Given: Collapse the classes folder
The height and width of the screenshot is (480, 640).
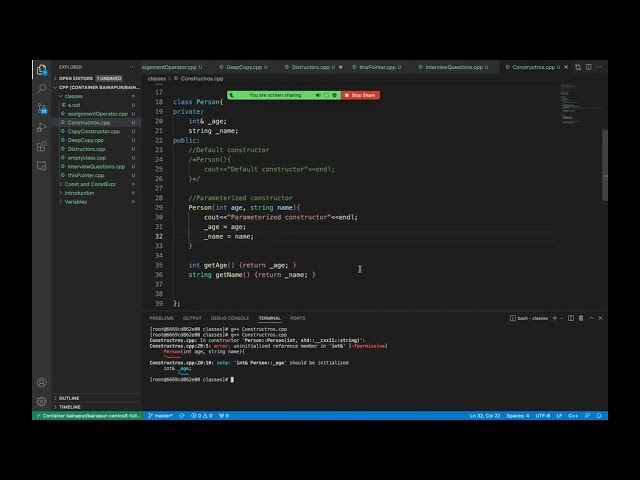Looking at the screenshot, I should [97, 96].
